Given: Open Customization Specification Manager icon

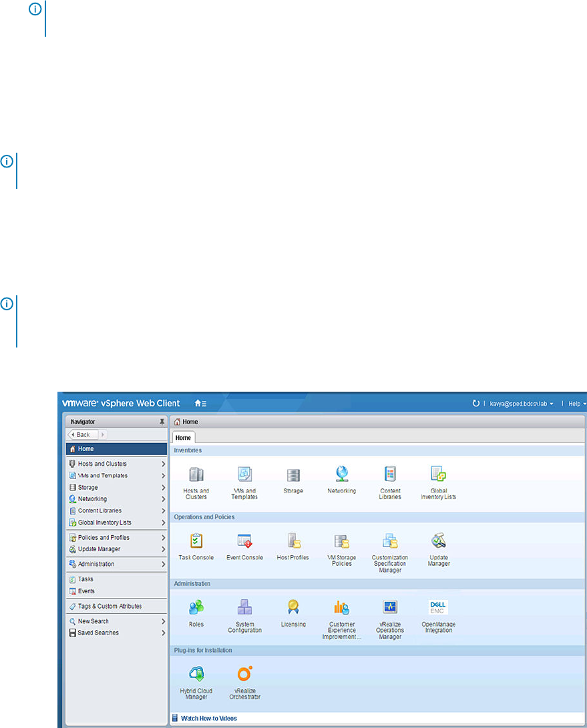Looking at the screenshot, I should point(390,541).
